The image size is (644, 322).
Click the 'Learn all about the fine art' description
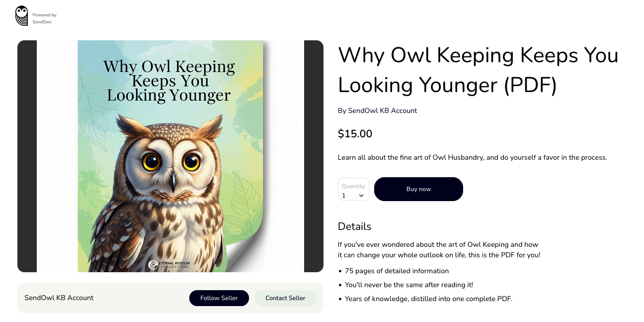tap(473, 158)
